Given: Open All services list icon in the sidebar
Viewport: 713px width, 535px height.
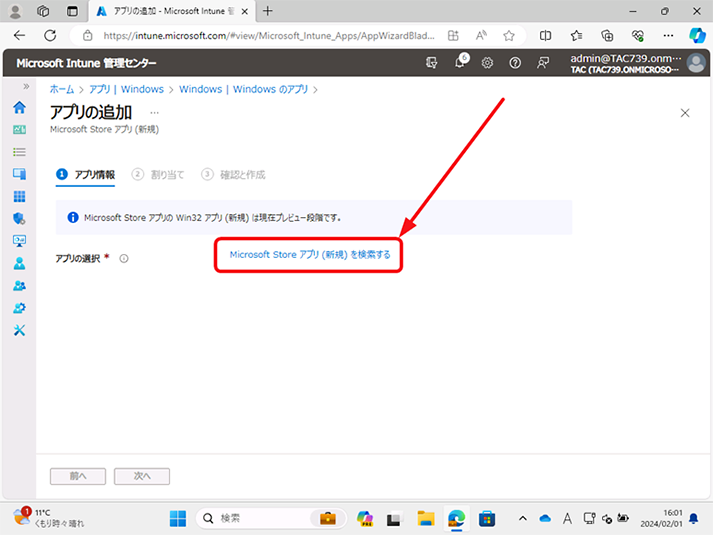Looking at the screenshot, I should [19, 152].
